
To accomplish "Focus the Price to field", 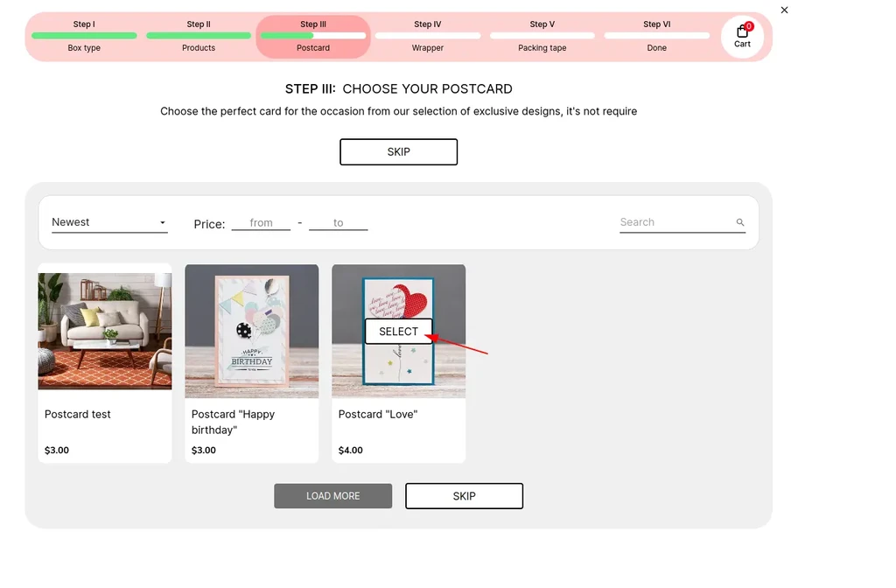I will point(339,223).
